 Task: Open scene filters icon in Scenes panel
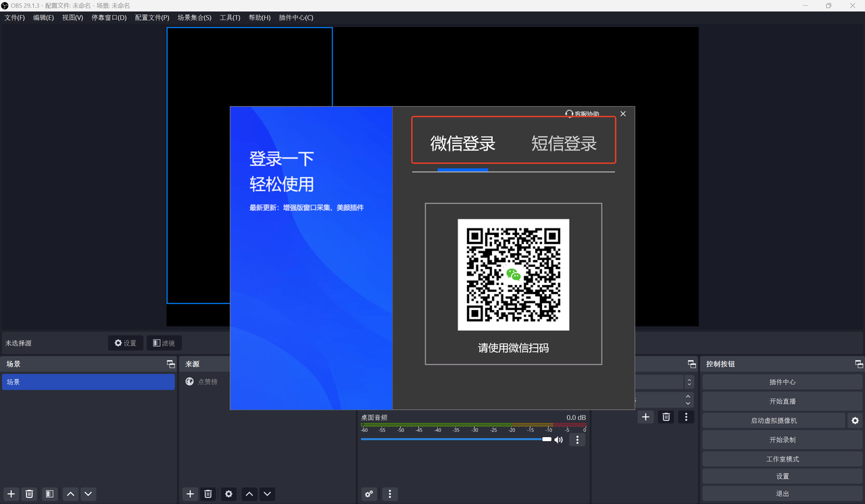coord(49,494)
